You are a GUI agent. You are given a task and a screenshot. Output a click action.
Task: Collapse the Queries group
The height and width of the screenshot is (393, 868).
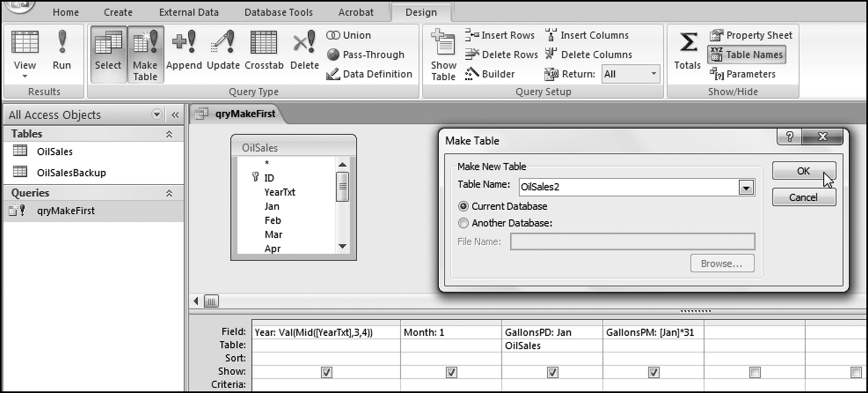pos(169,193)
